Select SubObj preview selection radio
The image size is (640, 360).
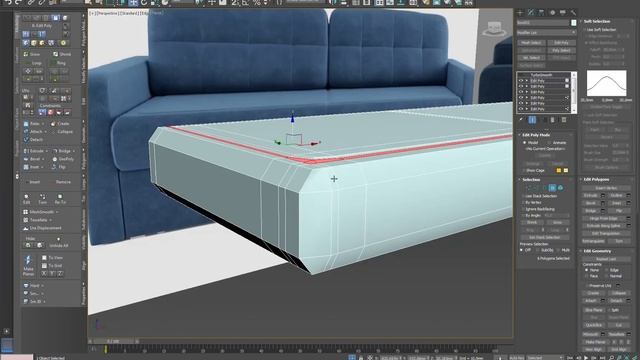(x=538, y=250)
